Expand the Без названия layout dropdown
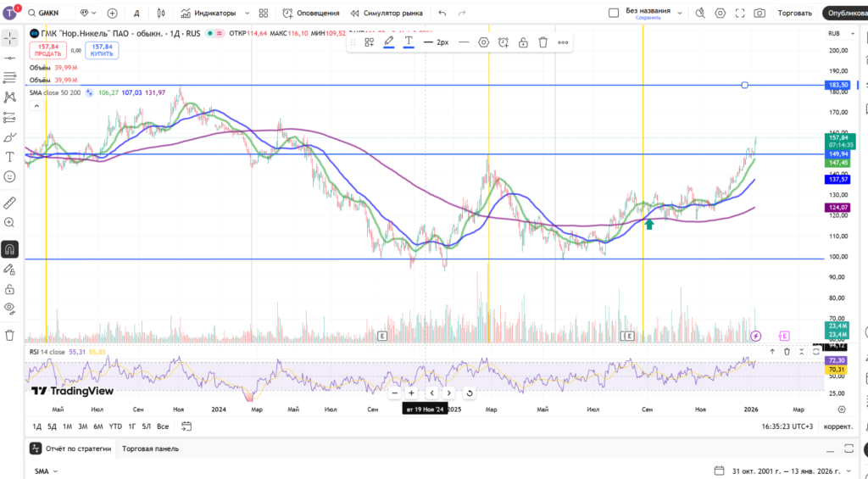The image size is (868, 479). [x=680, y=13]
